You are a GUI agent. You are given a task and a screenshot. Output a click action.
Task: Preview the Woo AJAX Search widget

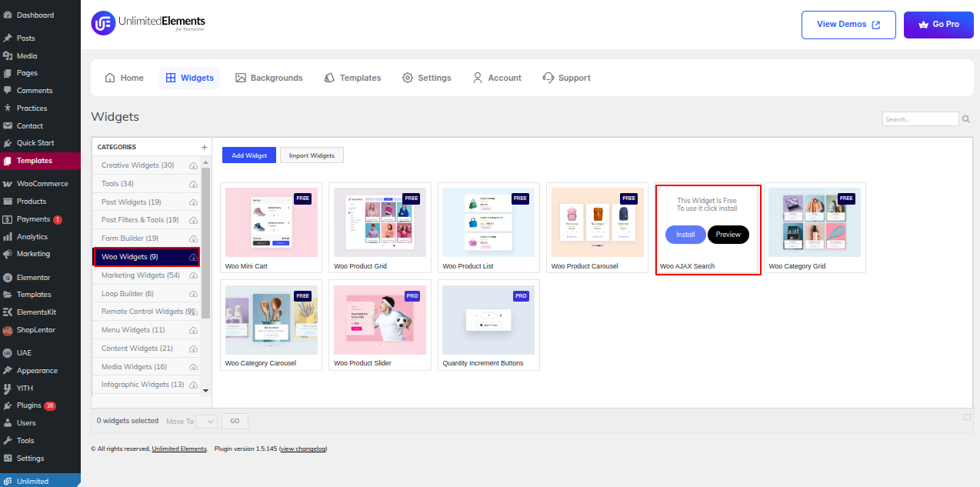(728, 235)
